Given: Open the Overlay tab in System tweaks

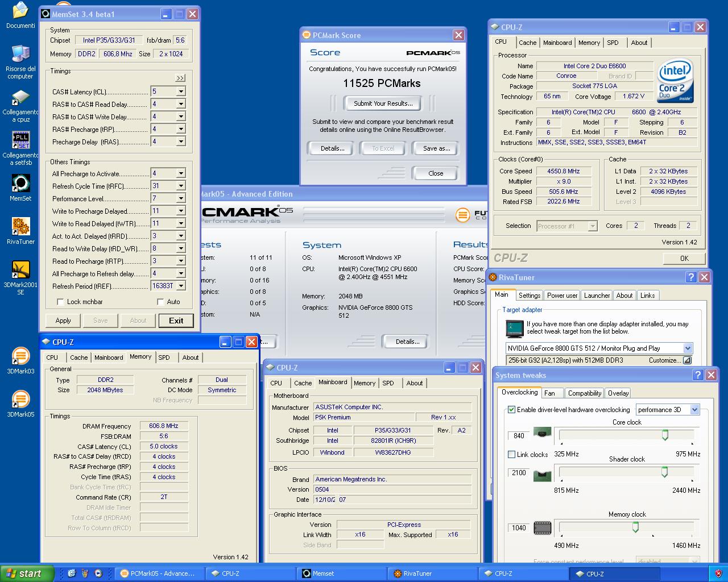Looking at the screenshot, I should point(618,393).
